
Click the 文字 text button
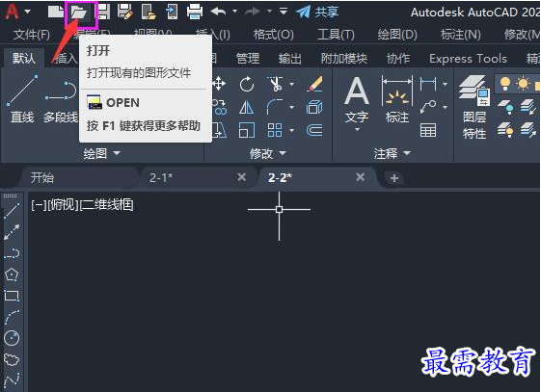coord(357,103)
